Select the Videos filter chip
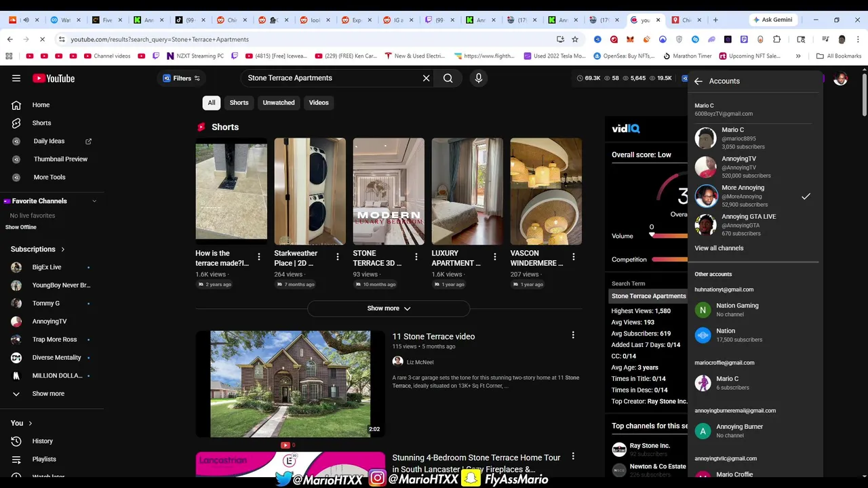This screenshot has width=868, height=488. [319, 102]
